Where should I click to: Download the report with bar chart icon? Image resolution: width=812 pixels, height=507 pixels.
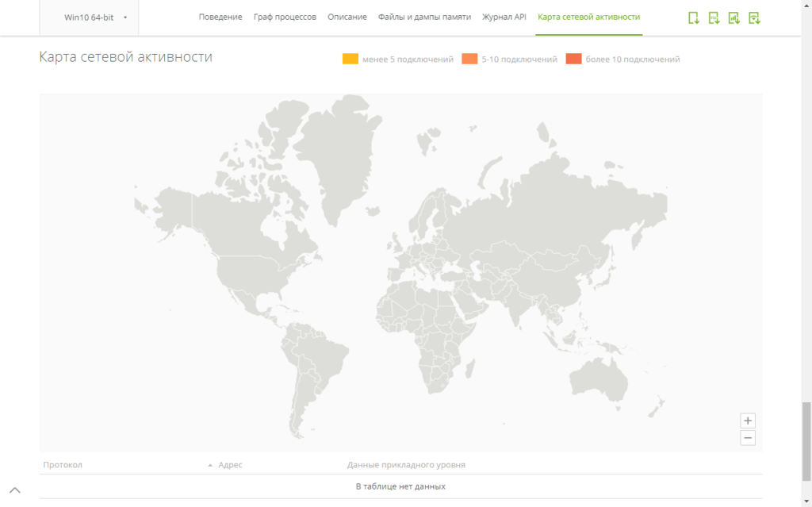pos(733,17)
